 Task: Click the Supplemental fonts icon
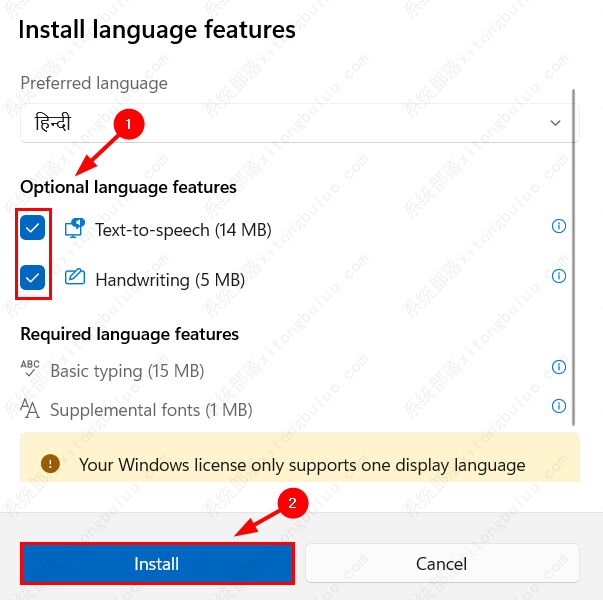click(x=30, y=408)
